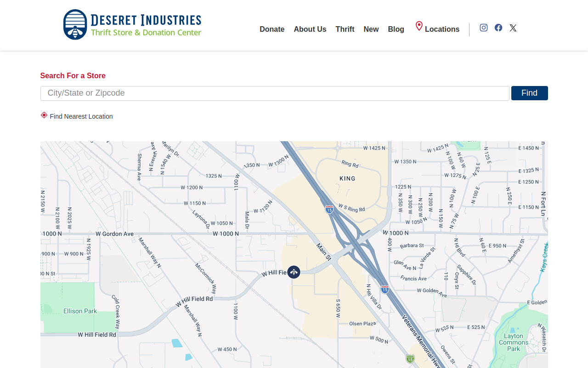Open the Instagram icon link
This screenshot has height=368, width=588.
click(484, 28)
